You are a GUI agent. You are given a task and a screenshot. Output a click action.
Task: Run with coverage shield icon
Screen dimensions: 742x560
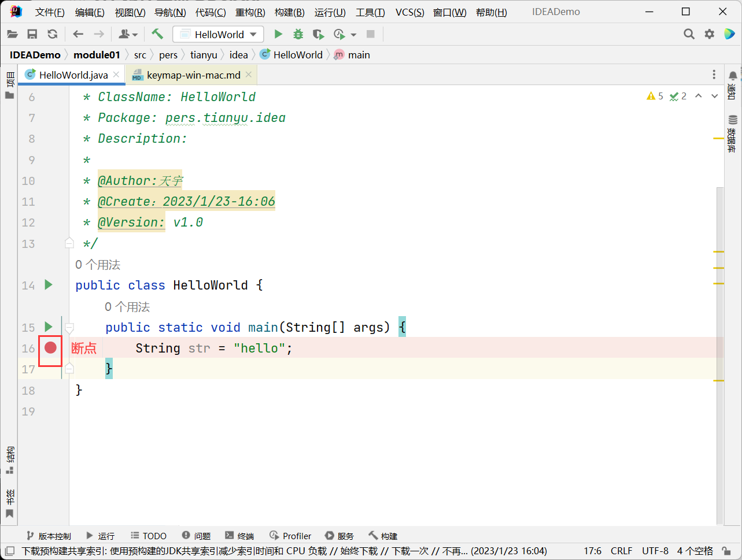click(x=318, y=34)
